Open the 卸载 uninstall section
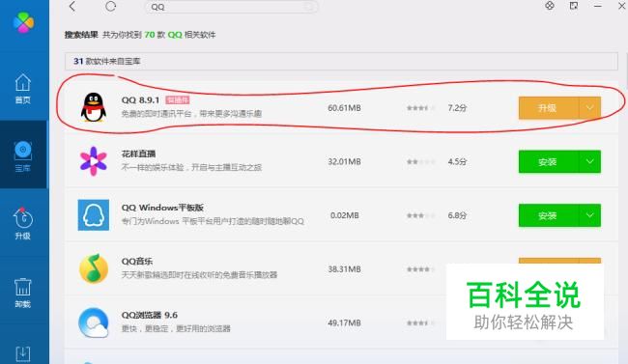 click(x=23, y=294)
